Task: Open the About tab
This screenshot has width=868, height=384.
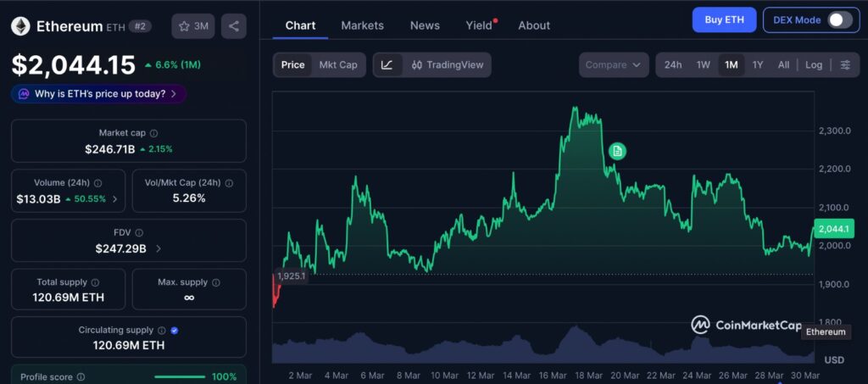Action: (534, 25)
